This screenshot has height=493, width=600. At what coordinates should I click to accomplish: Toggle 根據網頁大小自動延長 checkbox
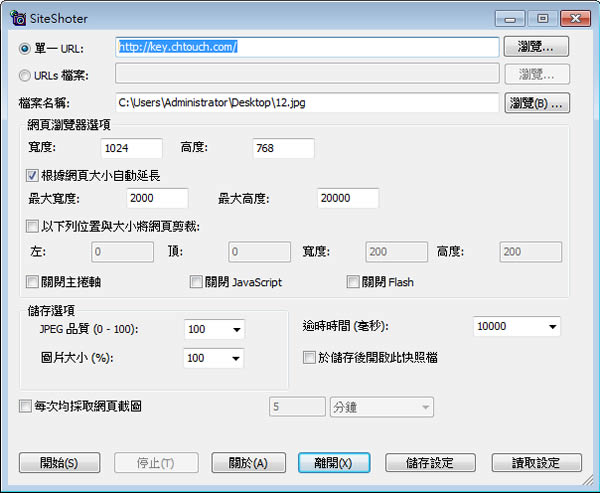(x=32, y=176)
